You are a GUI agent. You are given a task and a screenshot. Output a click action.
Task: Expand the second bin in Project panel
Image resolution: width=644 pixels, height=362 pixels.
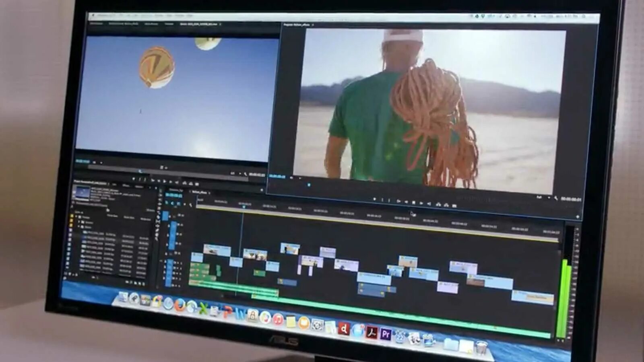coord(79,222)
